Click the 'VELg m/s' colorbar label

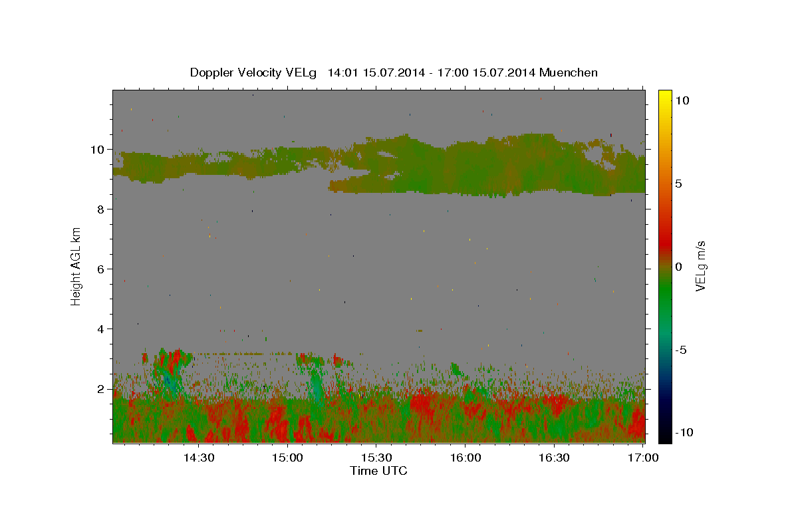point(700,266)
